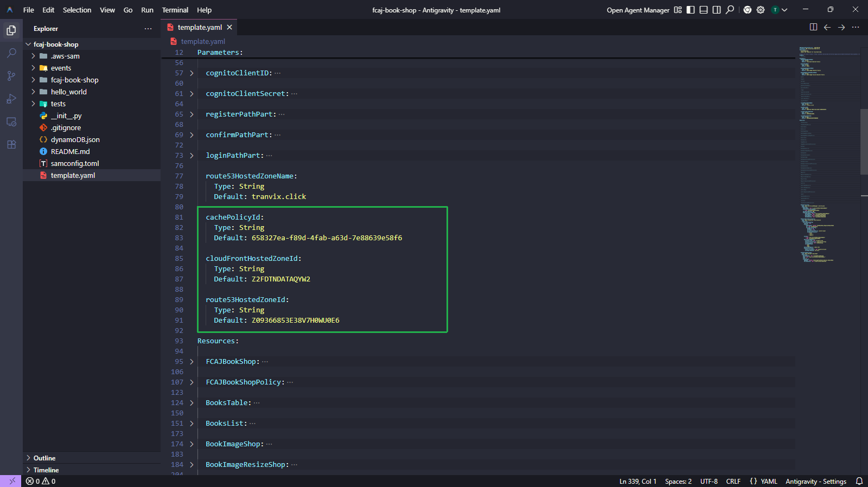Click cursor position Ln 339, Col 1

(x=638, y=481)
